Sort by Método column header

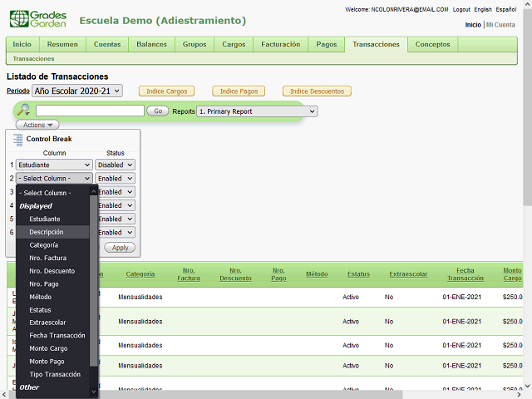pyautogui.click(x=317, y=274)
